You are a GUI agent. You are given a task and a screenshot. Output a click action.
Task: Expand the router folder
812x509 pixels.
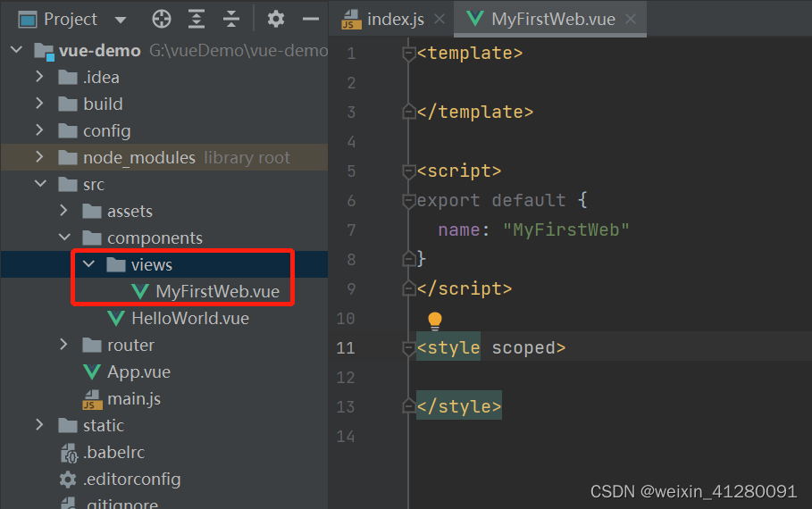63,345
